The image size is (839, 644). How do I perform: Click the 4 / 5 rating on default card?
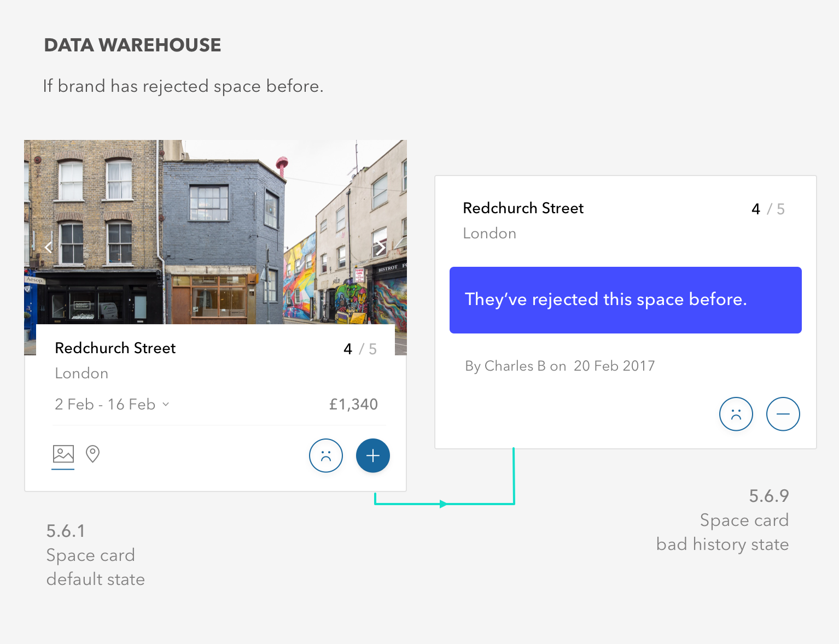point(360,349)
